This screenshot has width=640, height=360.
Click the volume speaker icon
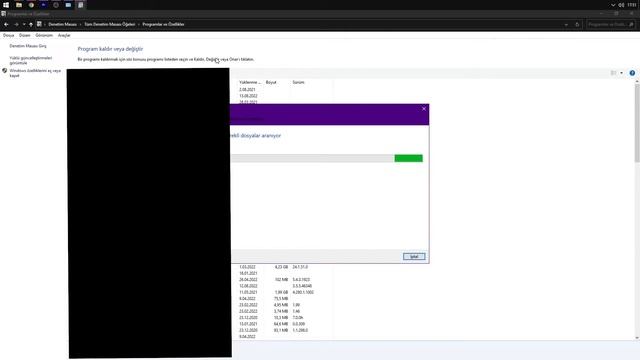click(621, 5)
